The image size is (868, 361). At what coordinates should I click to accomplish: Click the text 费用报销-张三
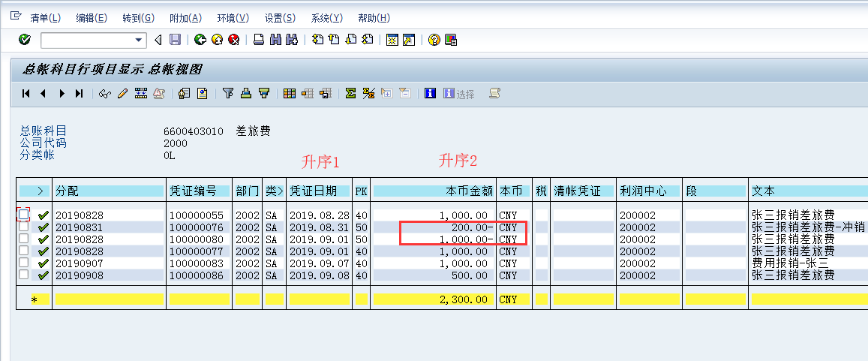tap(790, 263)
